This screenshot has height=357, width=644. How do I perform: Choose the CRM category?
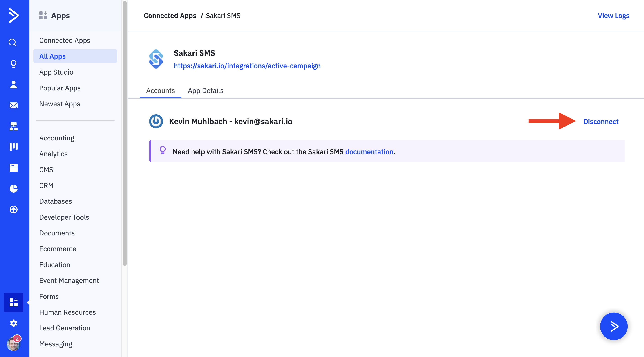(46, 185)
